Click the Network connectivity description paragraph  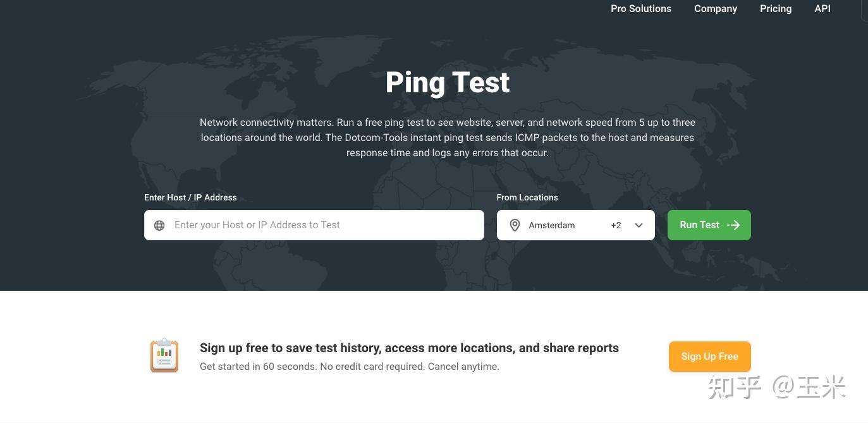coord(448,137)
